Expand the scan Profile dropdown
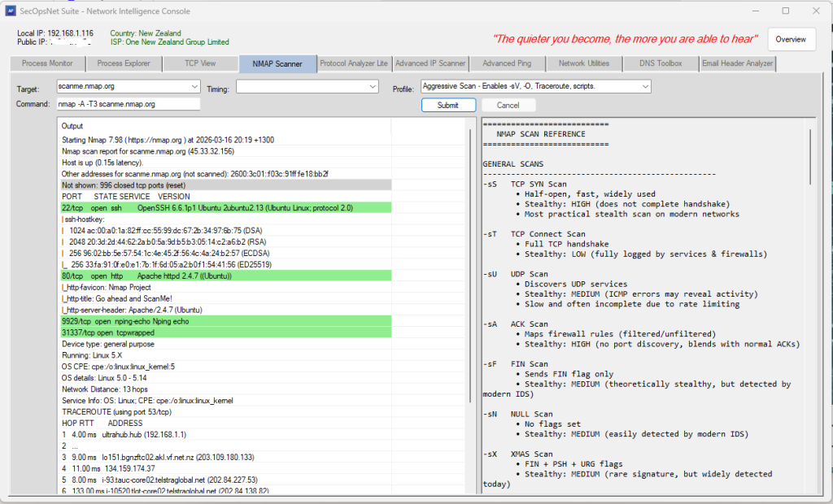This screenshot has height=504, width=833. tap(645, 86)
